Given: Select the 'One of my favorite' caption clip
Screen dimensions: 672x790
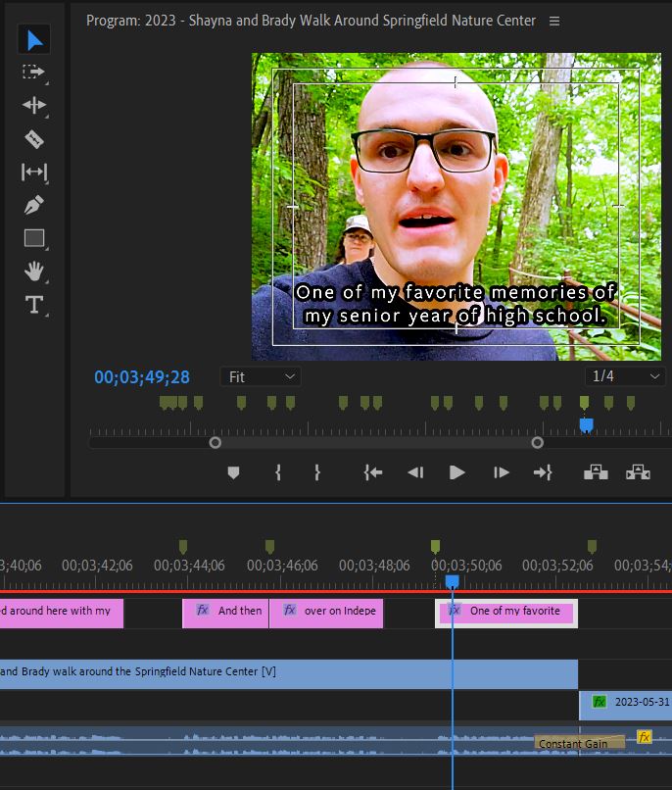Looking at the screenshot, I should pos(506,614).
